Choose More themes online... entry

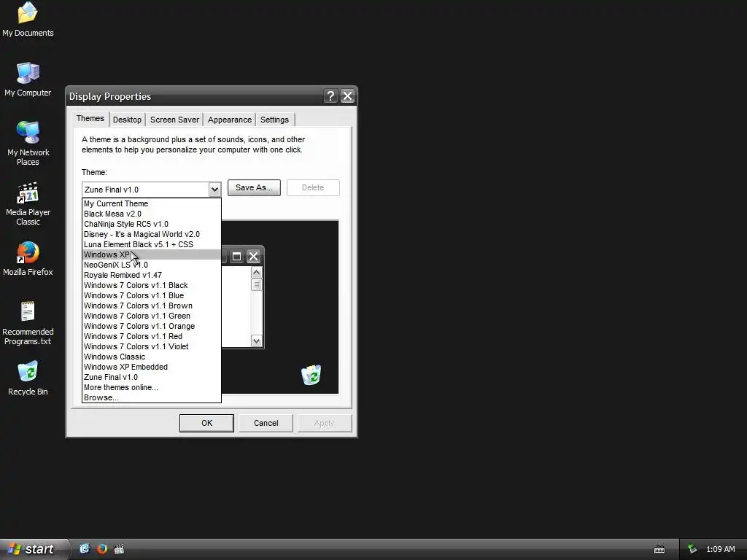tap(152, 388)
